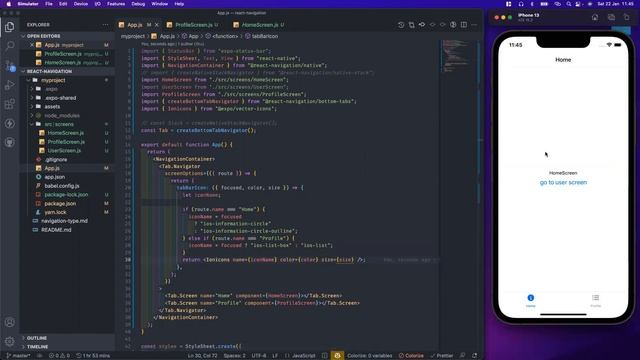Open the Debug menu
This screenshot has width=640, height=360.
(x=138, y=4)
